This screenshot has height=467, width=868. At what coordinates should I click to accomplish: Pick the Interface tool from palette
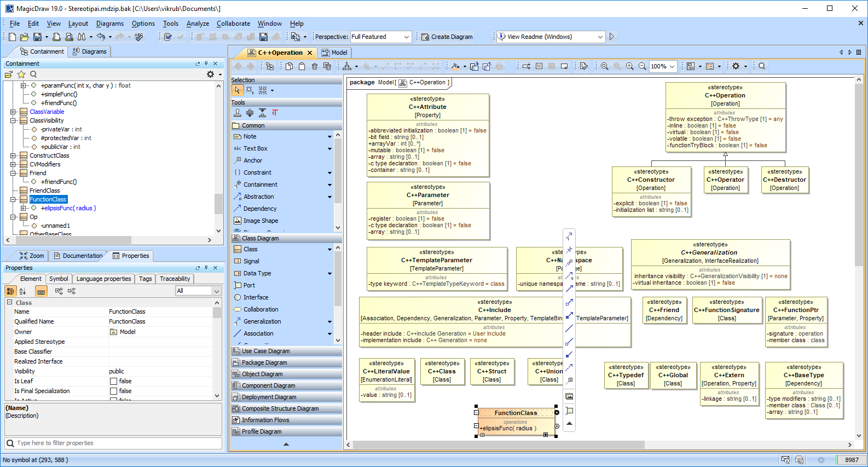256,297
